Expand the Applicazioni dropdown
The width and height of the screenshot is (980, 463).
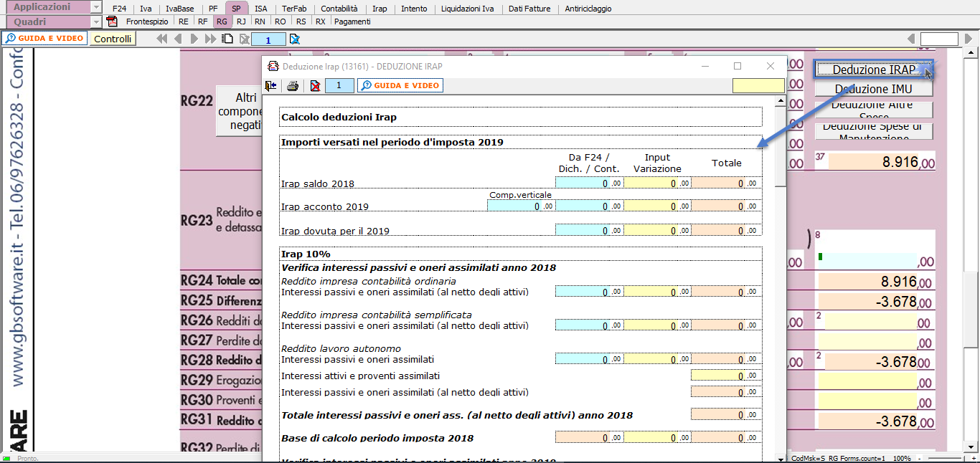96,7
